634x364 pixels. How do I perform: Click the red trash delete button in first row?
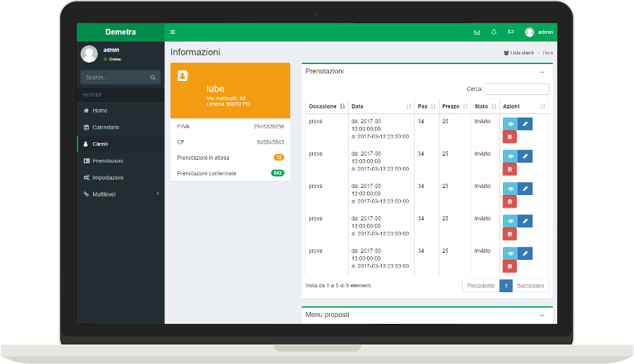click(x=509, y=137)
